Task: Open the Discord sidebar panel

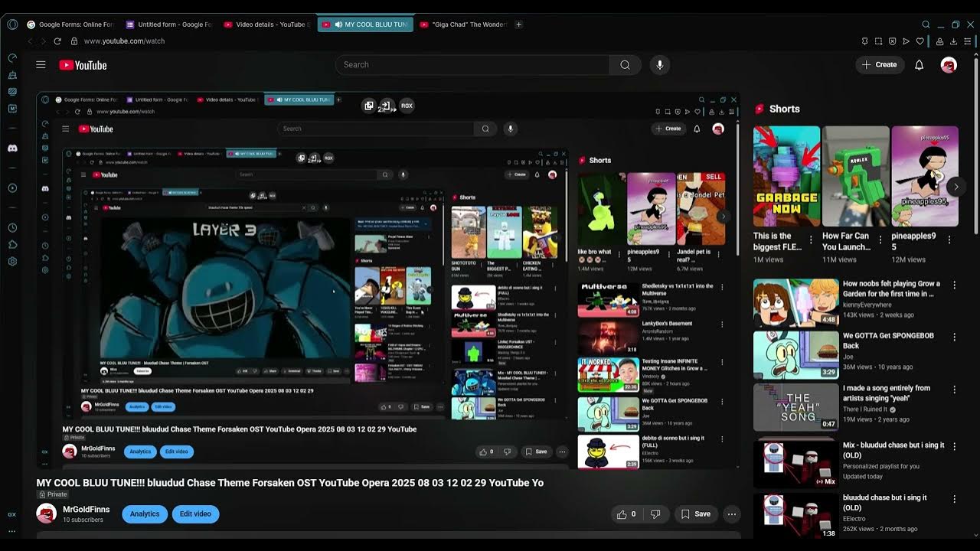Action: coord(12,148)
